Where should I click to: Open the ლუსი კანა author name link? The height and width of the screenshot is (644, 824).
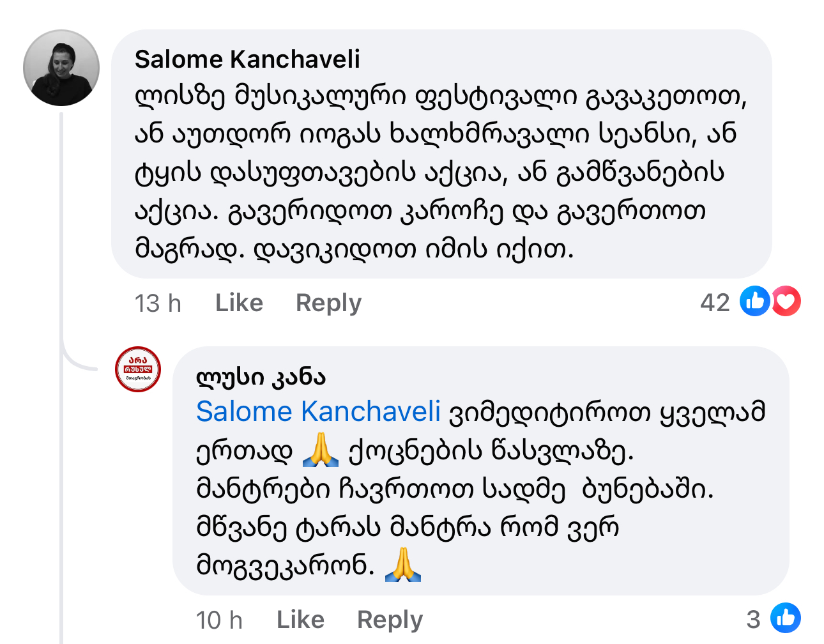click(x=261, y=377)
